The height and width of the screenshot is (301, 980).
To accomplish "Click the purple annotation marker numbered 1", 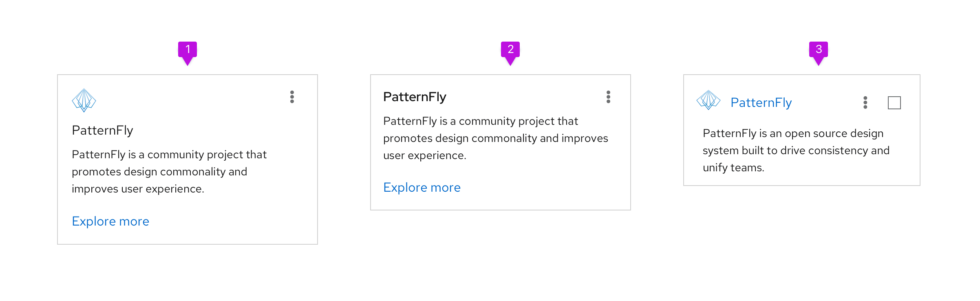I will [x=188, y=50].
